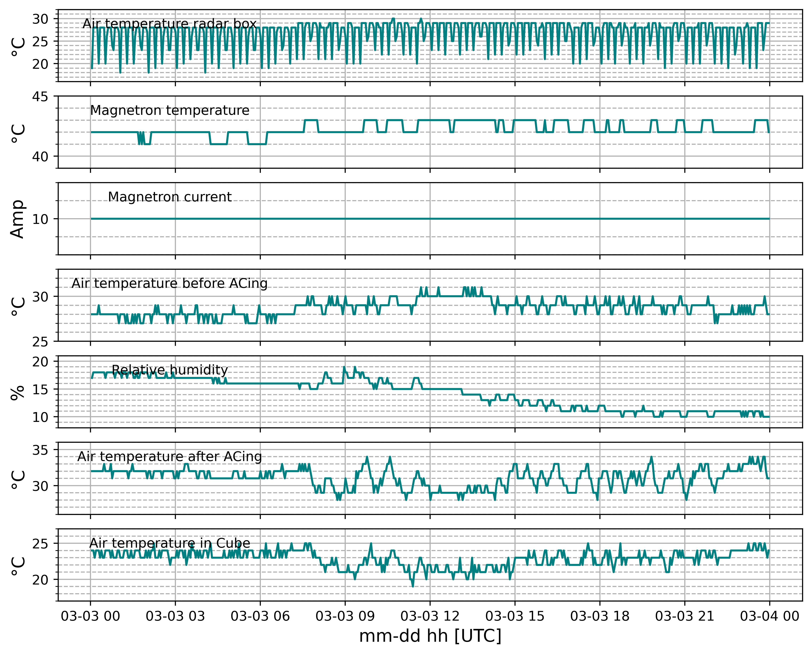Click the '03-03 09' x-axis tick label
The width and height of the screenshot is (812, 655).
click(345, 616)
